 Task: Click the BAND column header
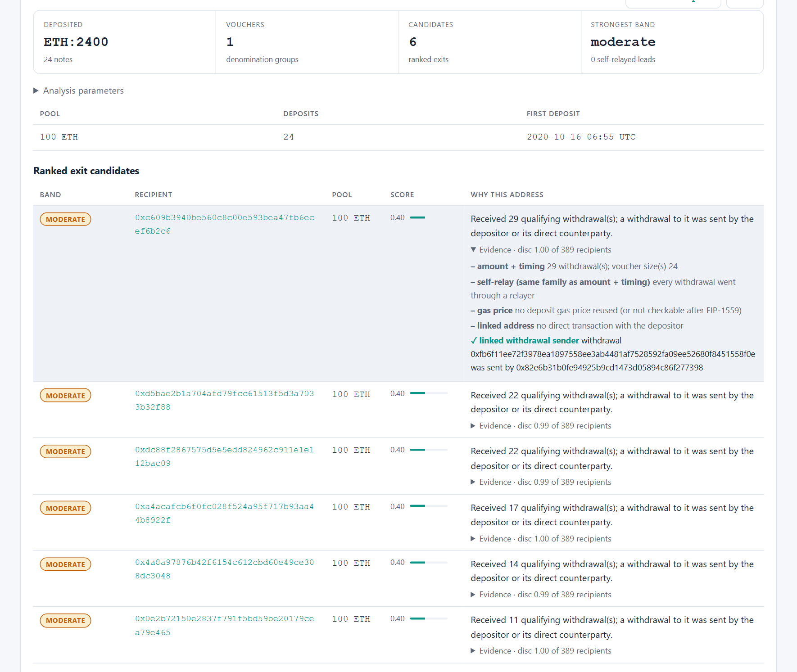coord(50,195)
